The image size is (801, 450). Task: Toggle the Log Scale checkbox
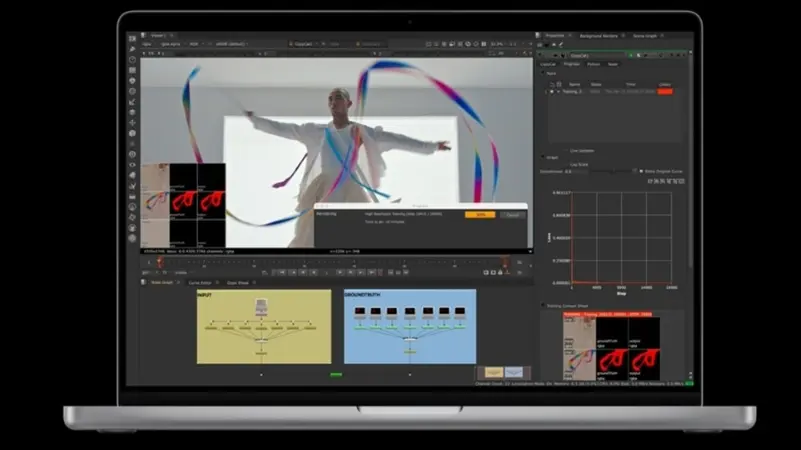[566, 164]
